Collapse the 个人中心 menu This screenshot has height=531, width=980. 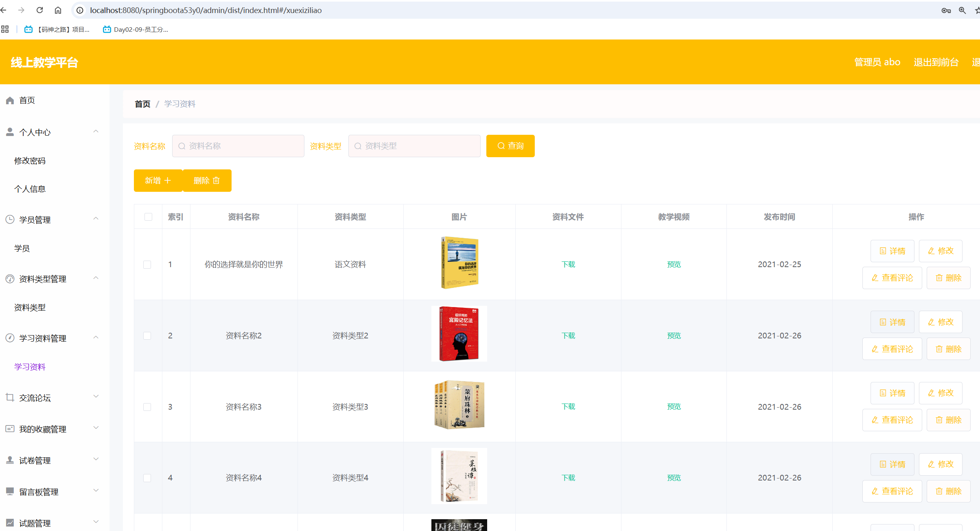(x=55, y=132)
